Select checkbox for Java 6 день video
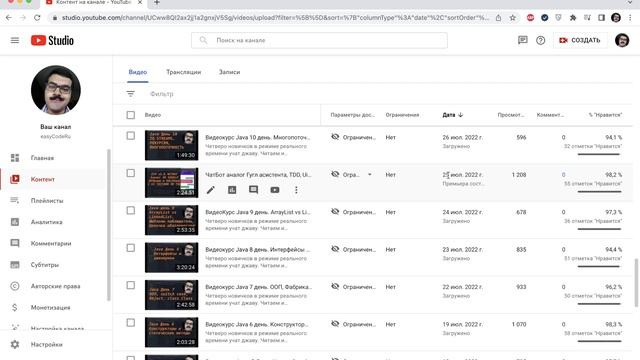The width and height of the screenshot is (640, 360). click(x=131, y=323)
